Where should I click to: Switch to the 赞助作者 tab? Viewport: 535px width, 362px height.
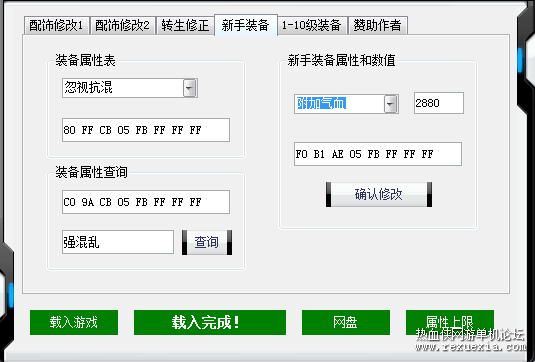point(377,26)
